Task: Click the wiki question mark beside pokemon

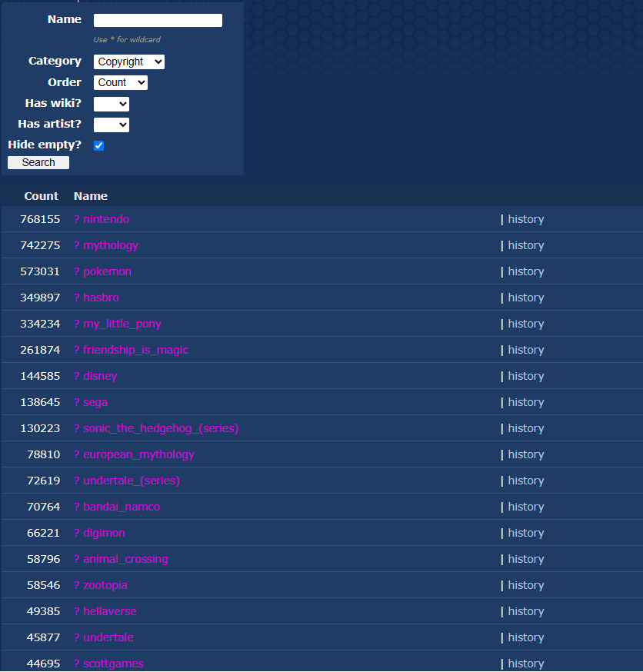Action: pos(77,271)
